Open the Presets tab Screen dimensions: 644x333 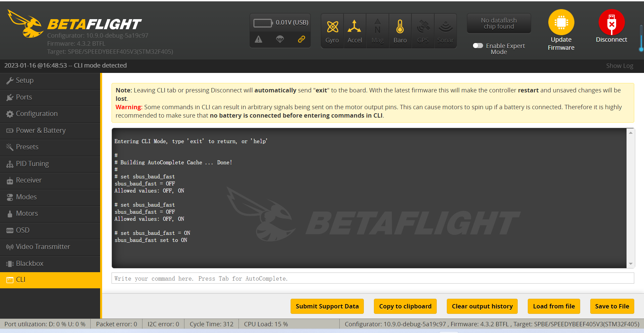(x=50, y=147)
